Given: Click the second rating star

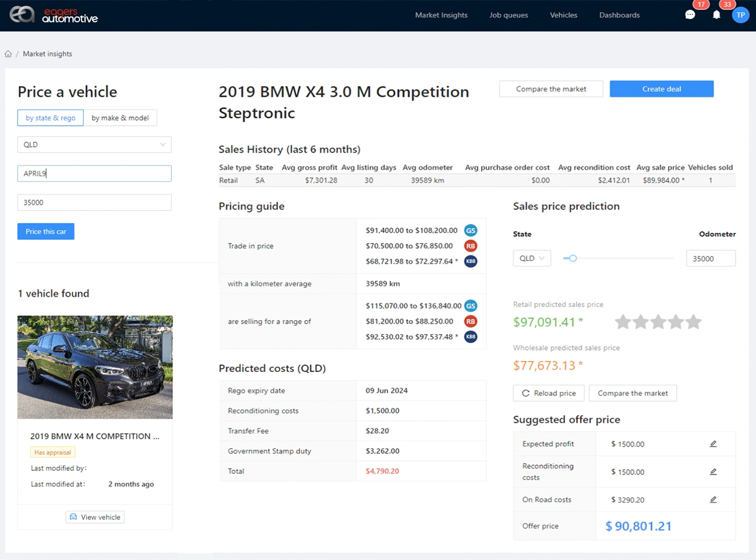Looking at the screenshot, I should tap(641, 321).
